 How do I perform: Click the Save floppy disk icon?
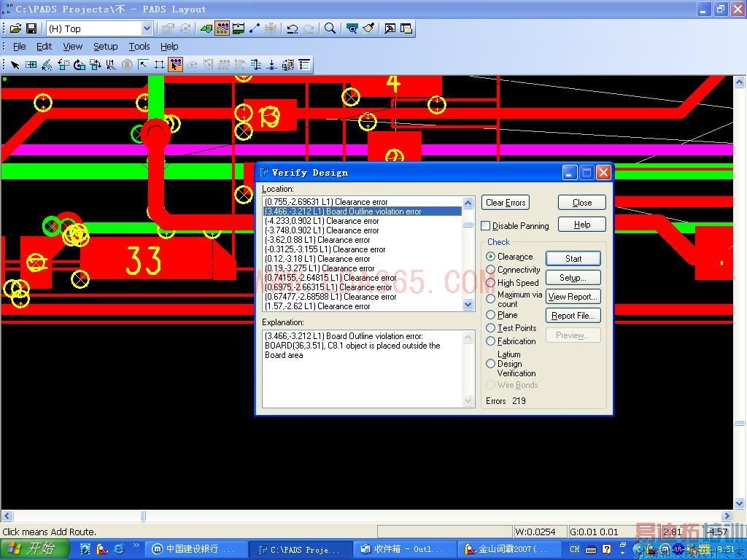pos(31,28)
